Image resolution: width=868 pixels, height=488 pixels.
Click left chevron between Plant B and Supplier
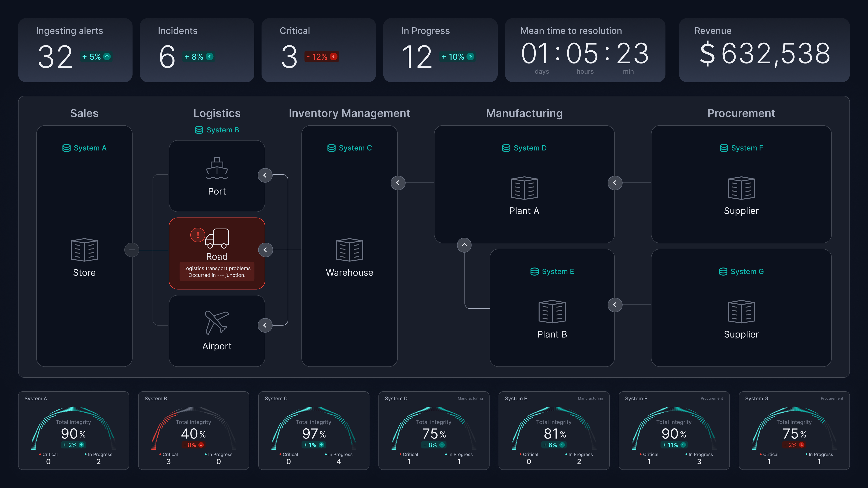pyautogui.click(x=615, y=305)
